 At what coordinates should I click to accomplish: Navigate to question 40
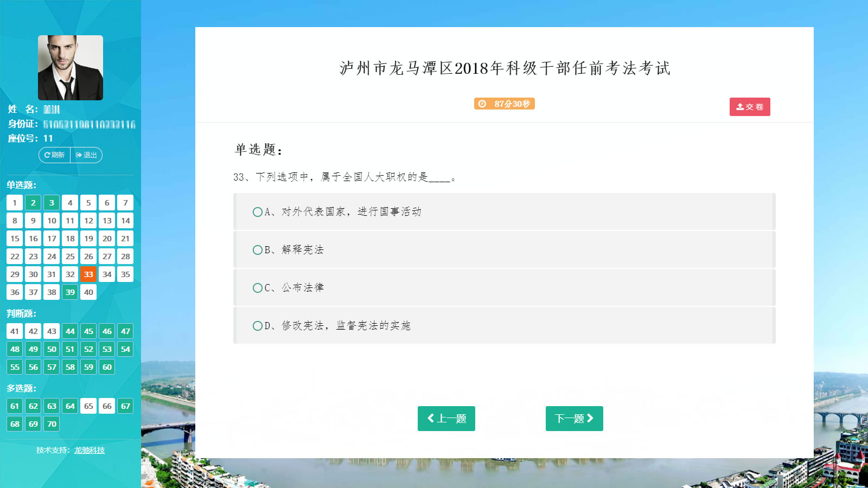[x=88, y=292]
